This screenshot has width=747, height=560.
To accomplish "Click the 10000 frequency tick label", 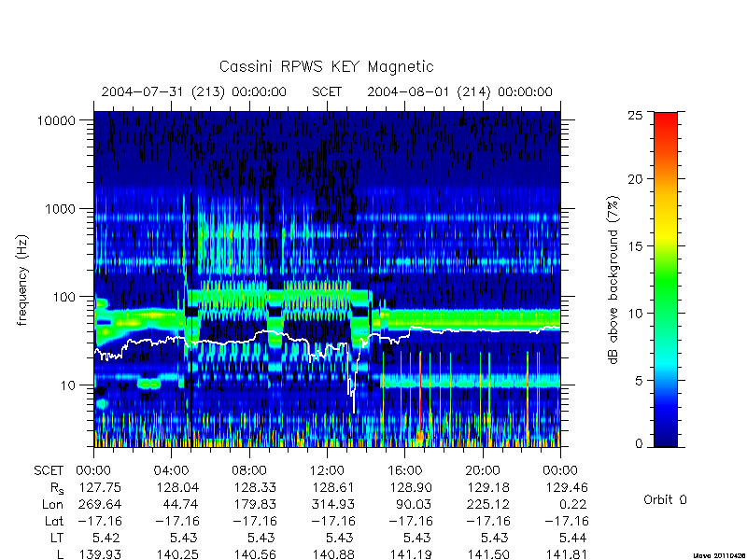I will 56,121.
